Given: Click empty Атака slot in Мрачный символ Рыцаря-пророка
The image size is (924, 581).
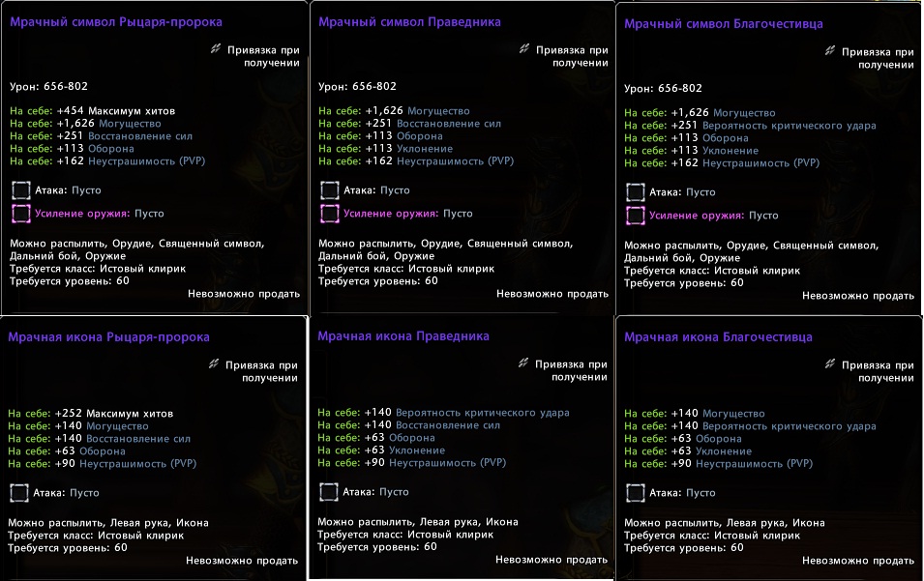Looking at the screenshot, I should (20, 190).
